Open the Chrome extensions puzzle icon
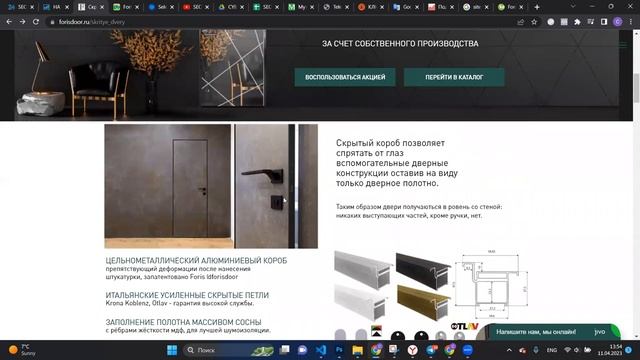 coord(577,22)
